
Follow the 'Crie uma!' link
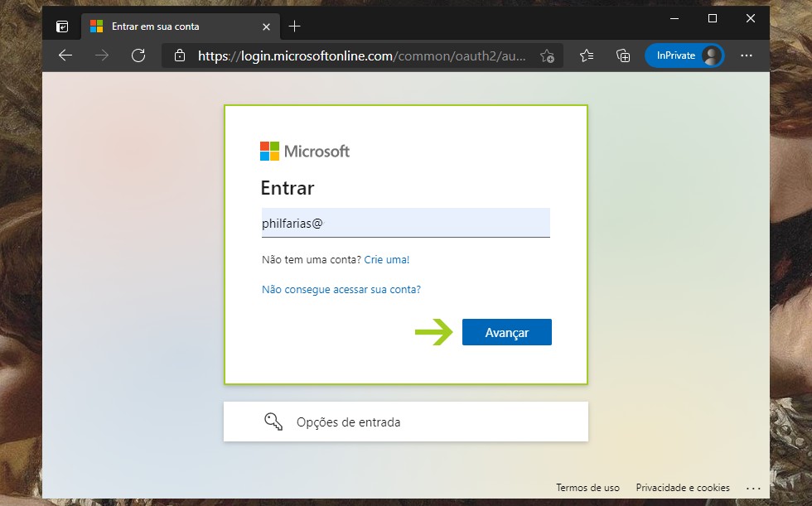(x=387, y=260)
